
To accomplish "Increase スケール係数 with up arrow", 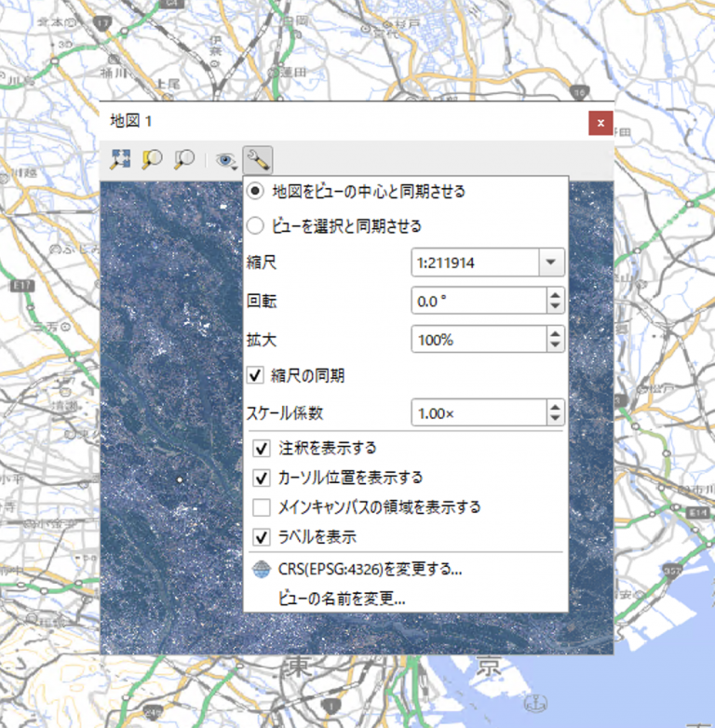I will pyautogui.click(x=555, y=406).
